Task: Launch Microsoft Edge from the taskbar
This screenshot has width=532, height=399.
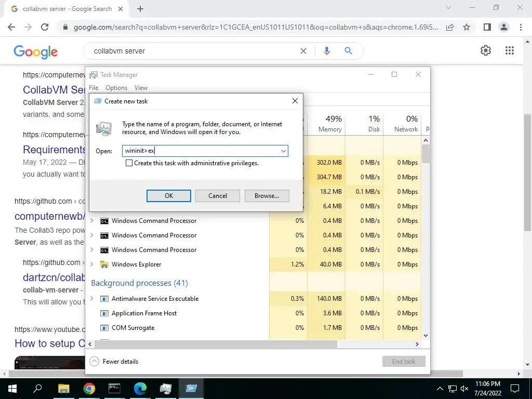Action: point(140,389)
